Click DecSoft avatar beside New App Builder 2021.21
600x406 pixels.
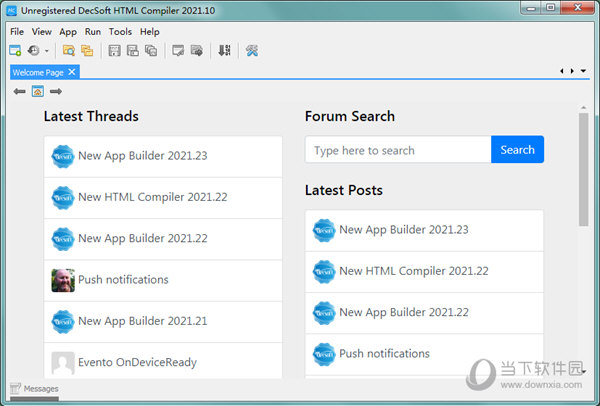(x=63, y=321)
